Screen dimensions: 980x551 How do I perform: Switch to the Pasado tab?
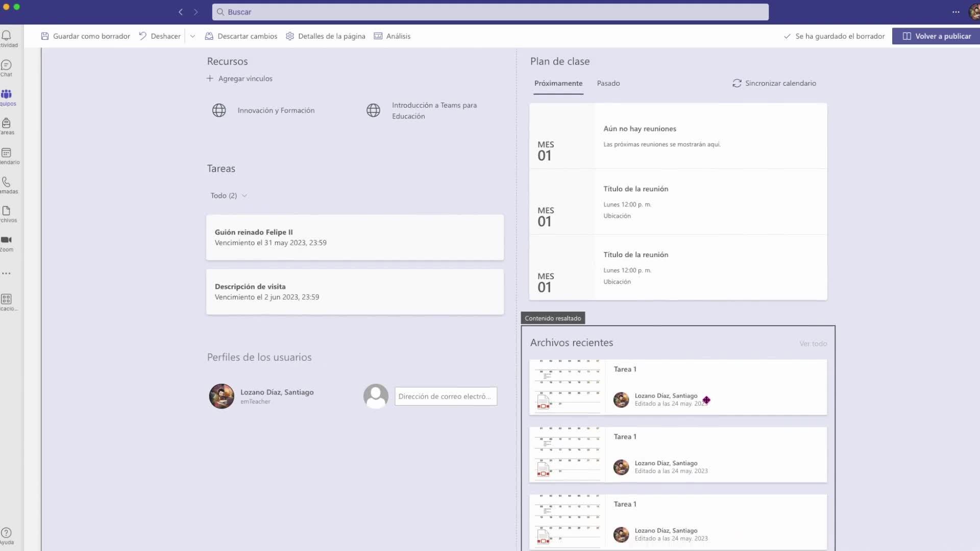pos(608,83)
